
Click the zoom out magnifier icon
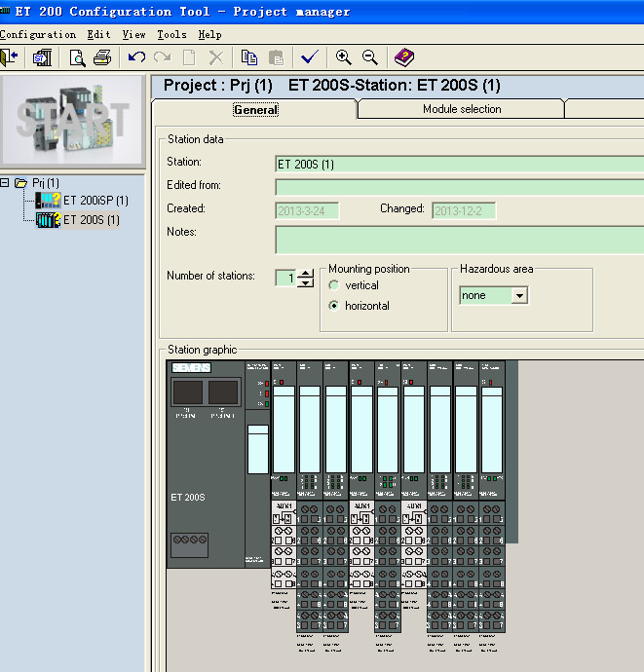(369, 58)
